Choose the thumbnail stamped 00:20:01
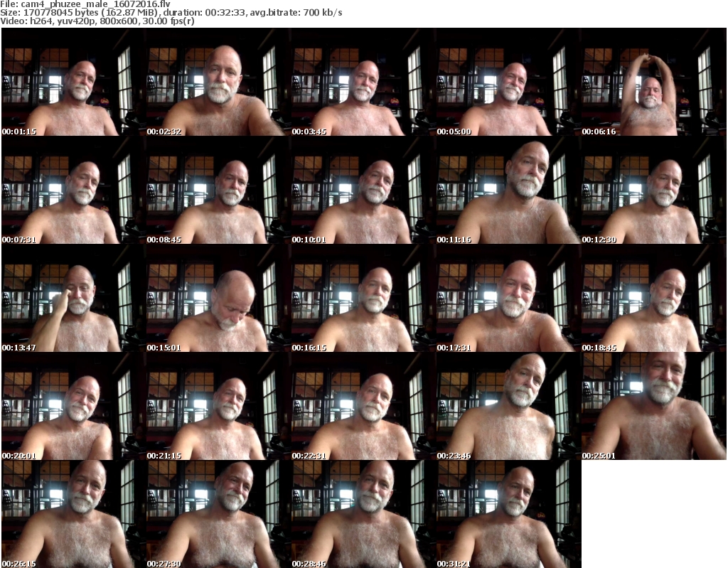This screenshot has height=568, width=728. click(73, 406)
